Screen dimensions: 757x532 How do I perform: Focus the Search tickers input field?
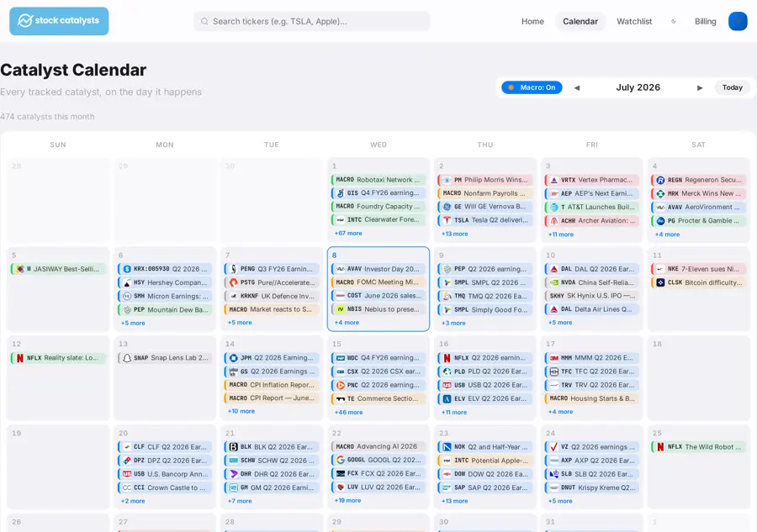[312, 21]
